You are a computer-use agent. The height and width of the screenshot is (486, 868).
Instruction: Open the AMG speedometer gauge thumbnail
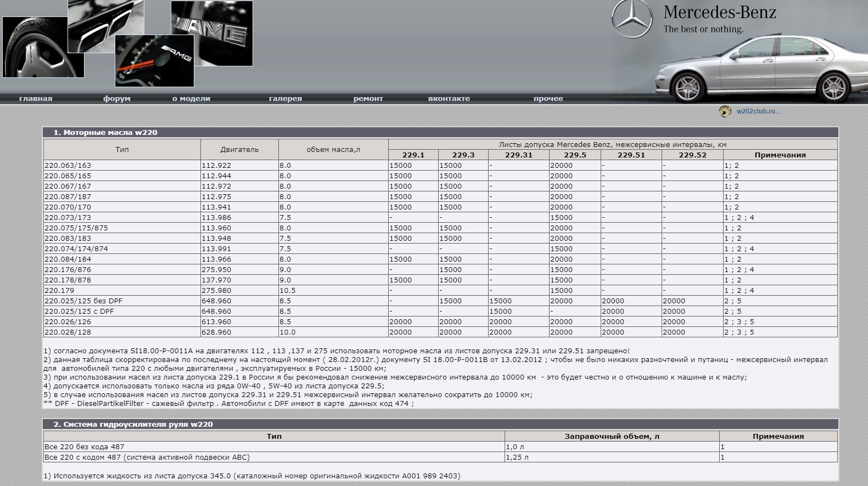[x=154, y=61]
